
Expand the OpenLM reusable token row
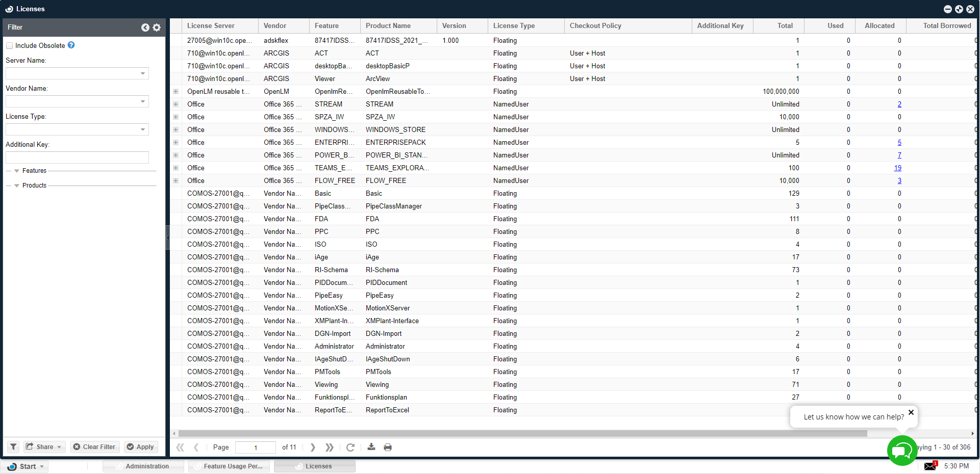175,92
